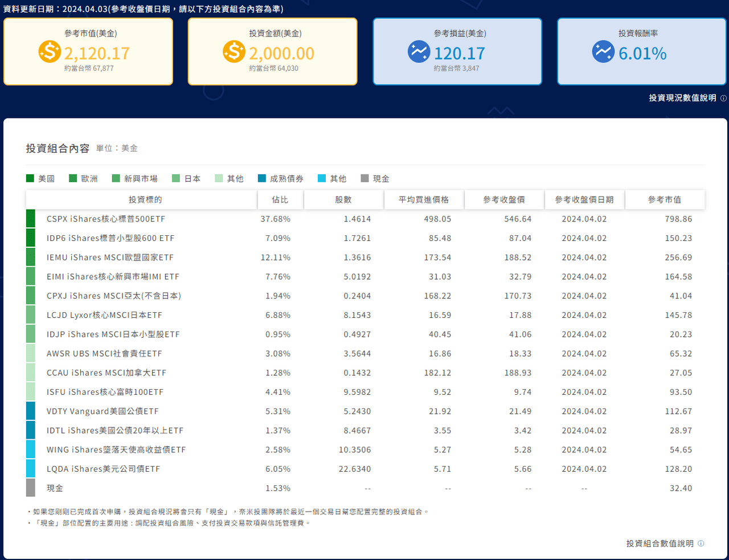Click the 投資金額(美金) summary card

click(273, 51)
